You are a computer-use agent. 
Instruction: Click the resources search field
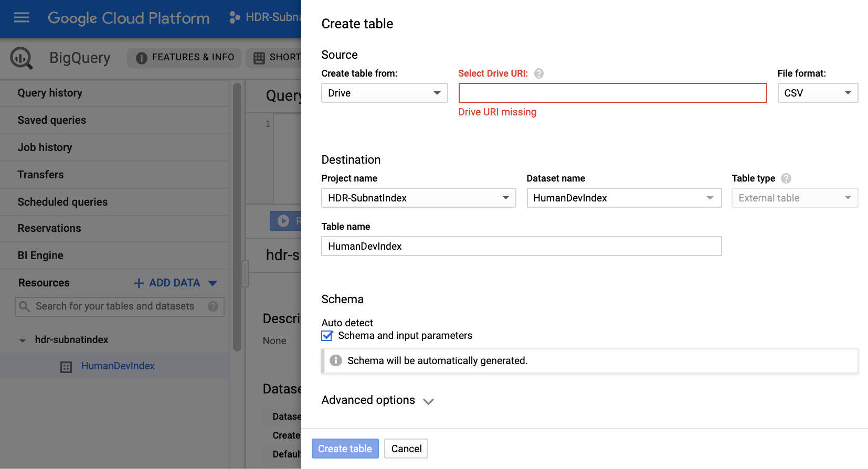coord(120,306)
